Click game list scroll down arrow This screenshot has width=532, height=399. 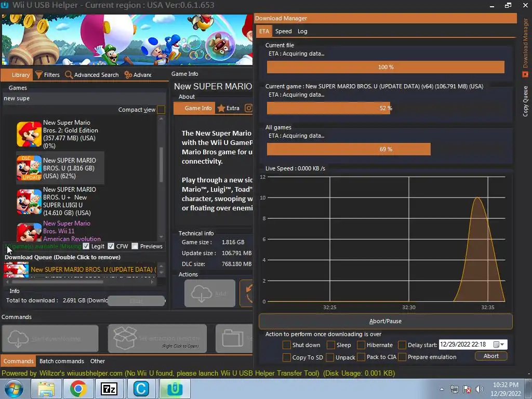161,237
